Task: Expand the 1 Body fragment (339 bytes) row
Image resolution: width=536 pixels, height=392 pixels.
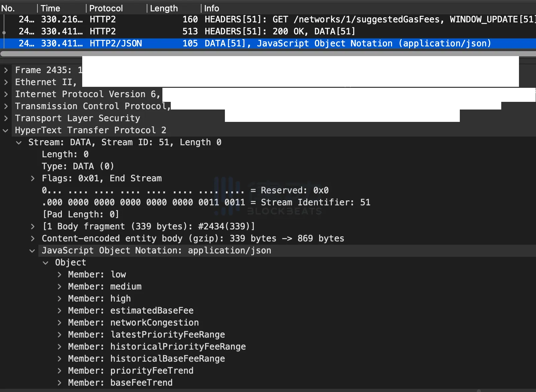Action: tap(32, 226)
